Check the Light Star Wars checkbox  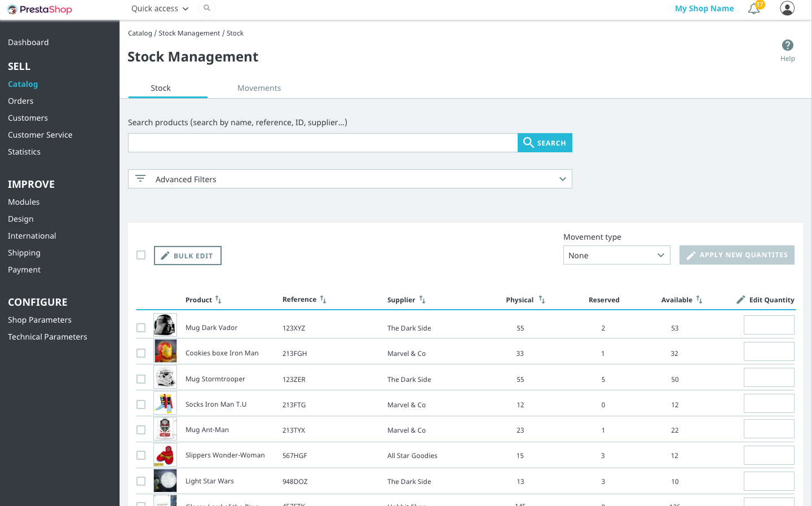141,481
